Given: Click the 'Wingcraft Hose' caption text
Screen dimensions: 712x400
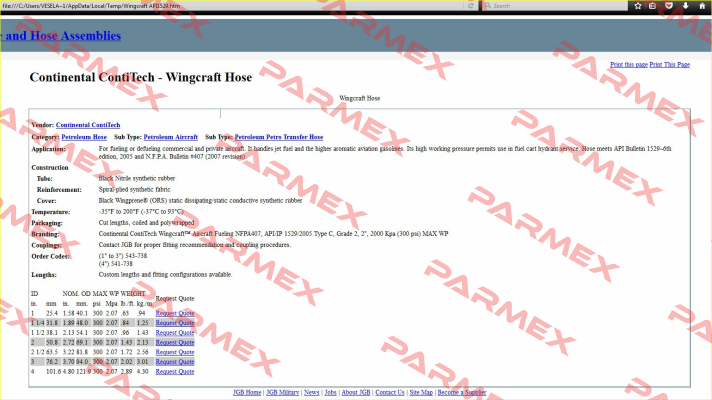Looking at the screenshot, I should pos(360,98).
